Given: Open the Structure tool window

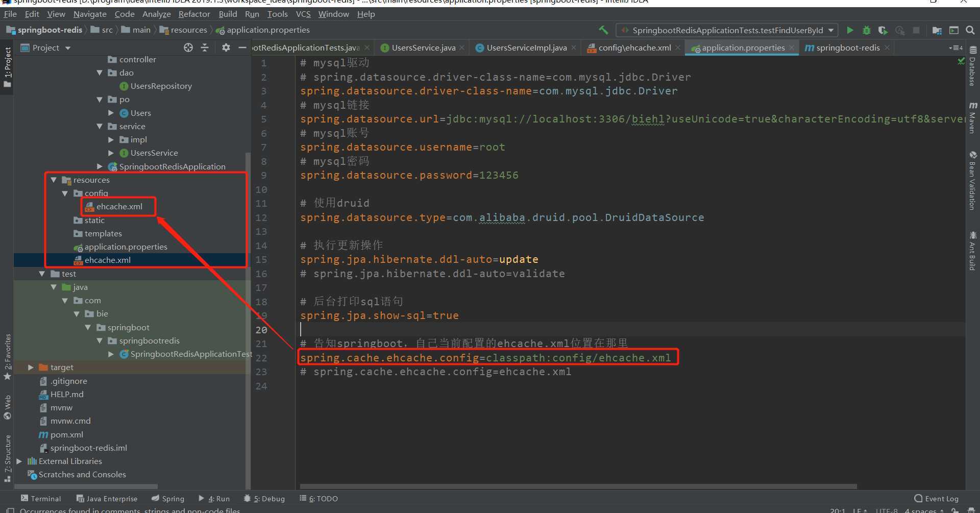Looking at the screenshot, I should [7, 458].
